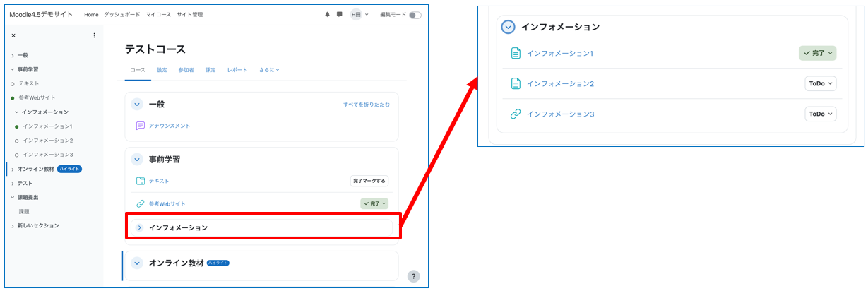
Task: Click the テキスト folder icon in 事前学習
Action: click(x=140, y=182)
